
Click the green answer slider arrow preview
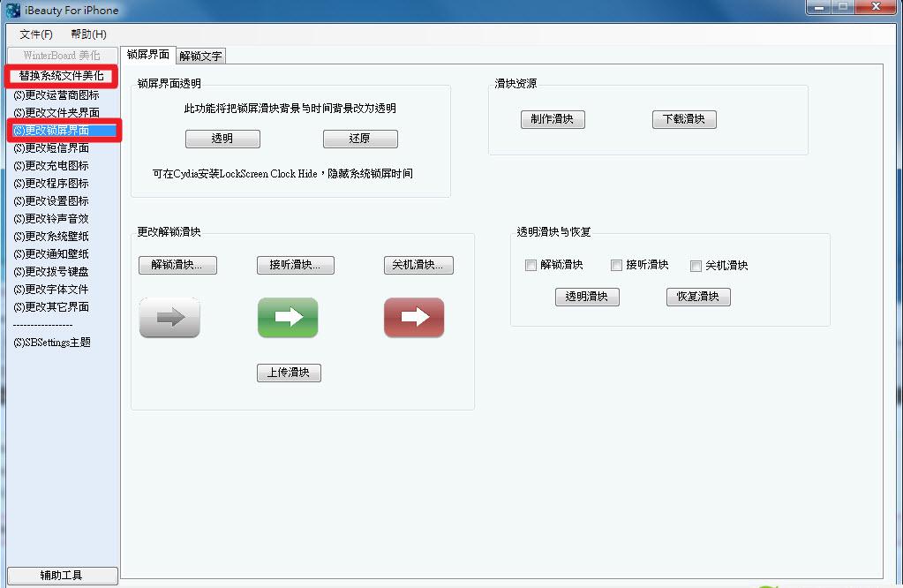(287, 319)
